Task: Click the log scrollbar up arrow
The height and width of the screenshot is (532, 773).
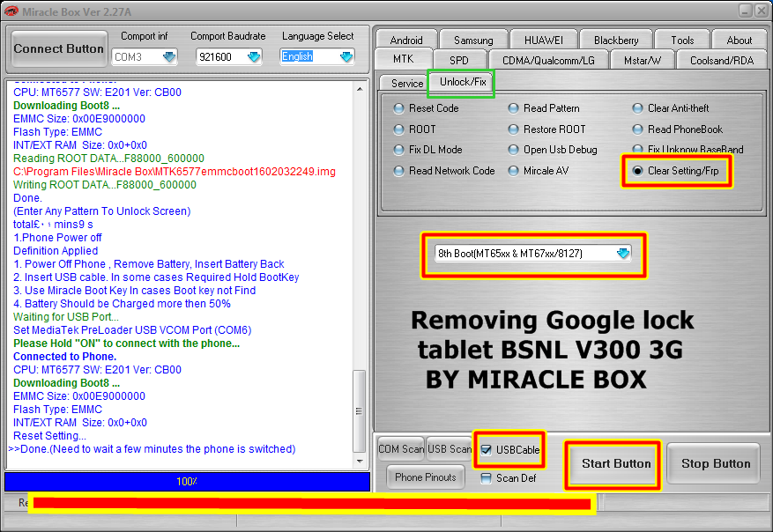Action: tap(360, 89)
